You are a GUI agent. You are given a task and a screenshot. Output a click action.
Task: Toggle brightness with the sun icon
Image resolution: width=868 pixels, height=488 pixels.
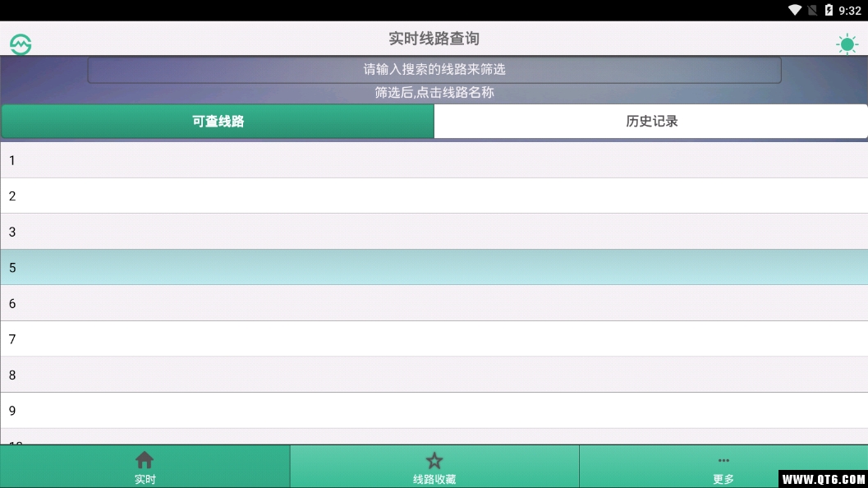[847, 44]
